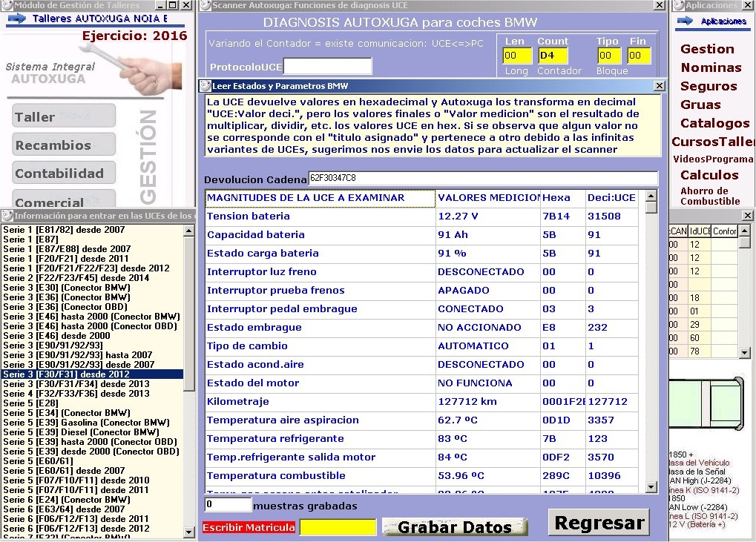Minimize the Módulo de Gestión de Talleres window
Screen dimensions: 756x542
[162, 5]
